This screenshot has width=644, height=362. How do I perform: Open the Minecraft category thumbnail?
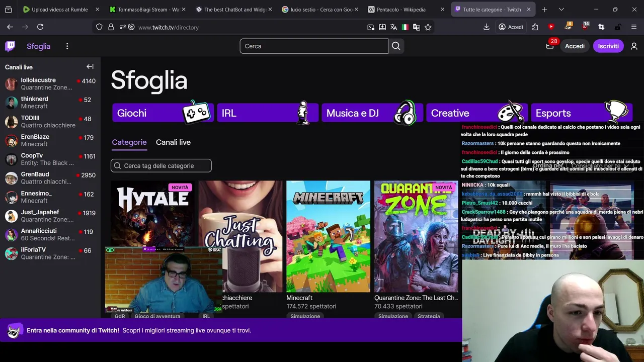click(x=328, y=236)
